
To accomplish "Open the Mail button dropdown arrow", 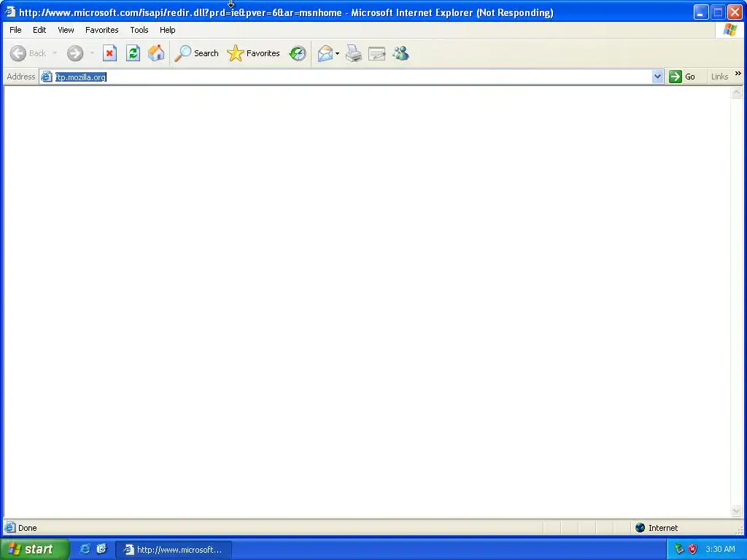I will coord(337,53).
